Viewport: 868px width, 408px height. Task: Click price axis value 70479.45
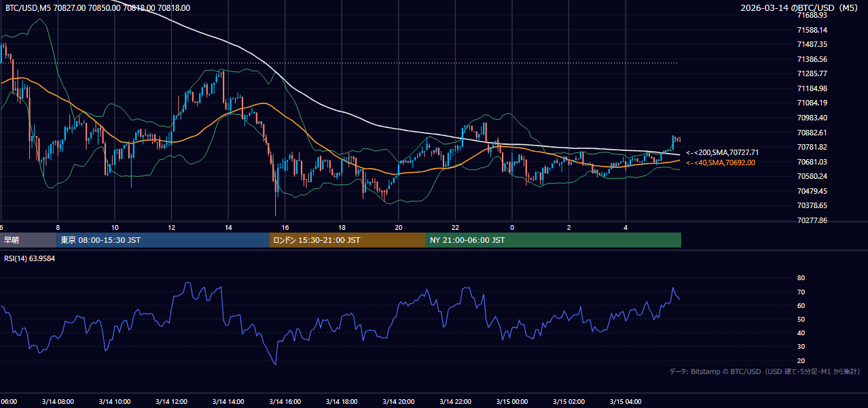click(x=812, y=191)
